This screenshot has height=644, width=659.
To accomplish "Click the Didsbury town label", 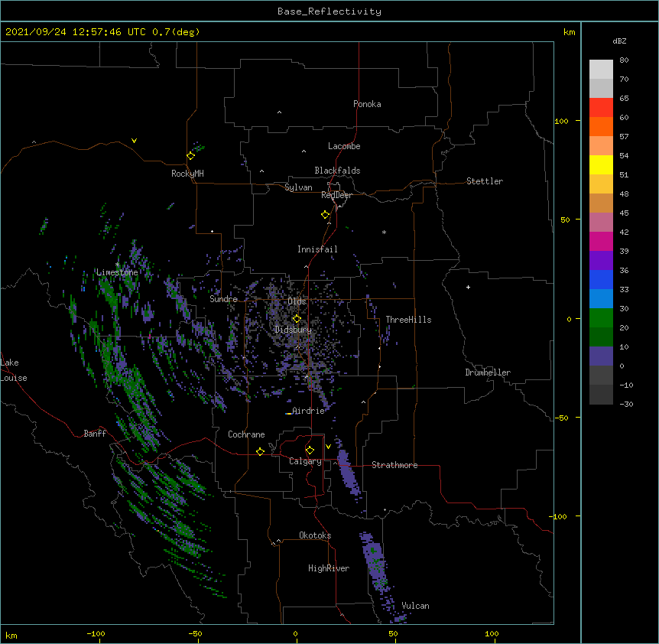I will pyautogui.click(x=294, y=330).
